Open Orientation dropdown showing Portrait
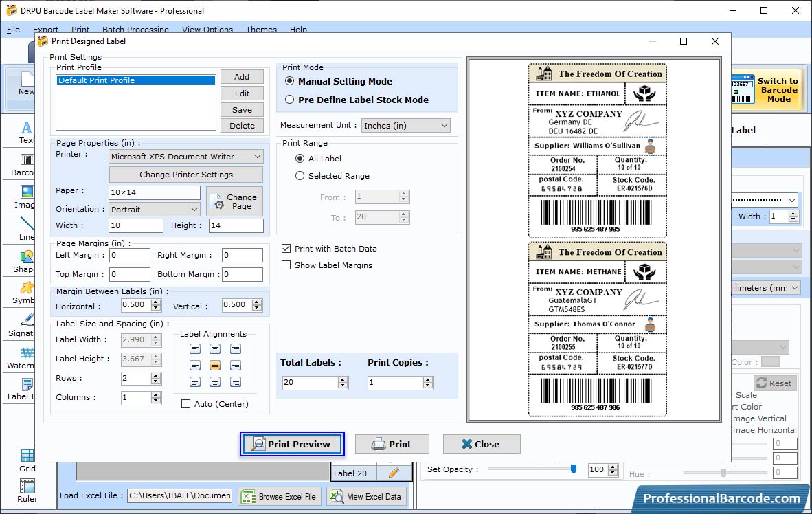The height and width of the screenshot is (514, 812). (155, 210)
